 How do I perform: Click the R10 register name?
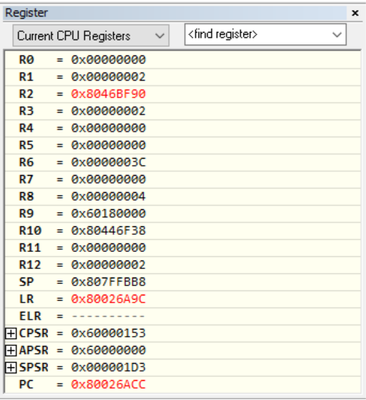tap(30, 231)
